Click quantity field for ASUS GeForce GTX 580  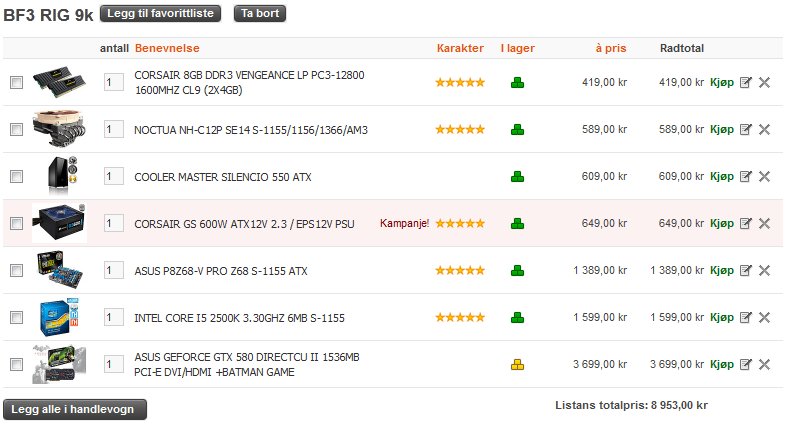114,363
